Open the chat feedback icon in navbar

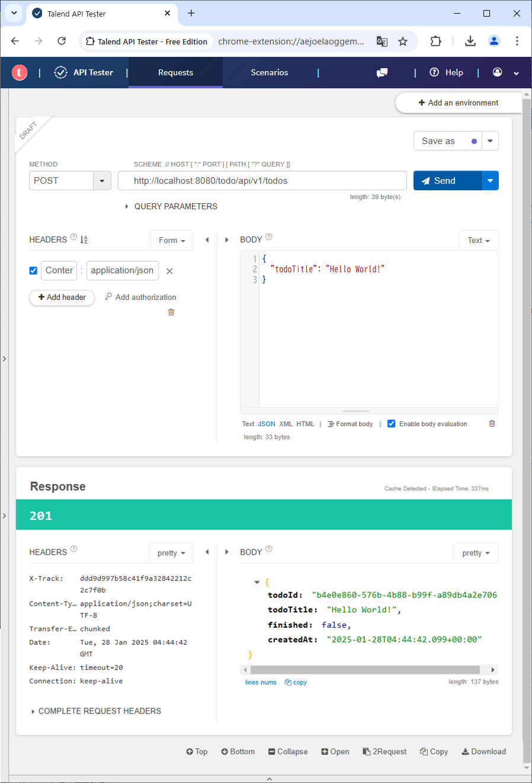(382, 72)
